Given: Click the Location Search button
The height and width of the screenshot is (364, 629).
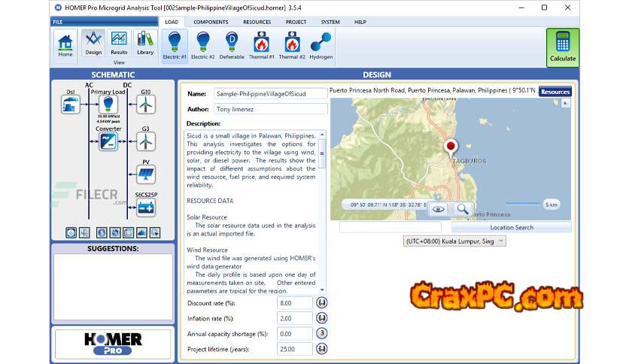Looking at the screenshot, I should pyautogui.click(x=512, y=227).
